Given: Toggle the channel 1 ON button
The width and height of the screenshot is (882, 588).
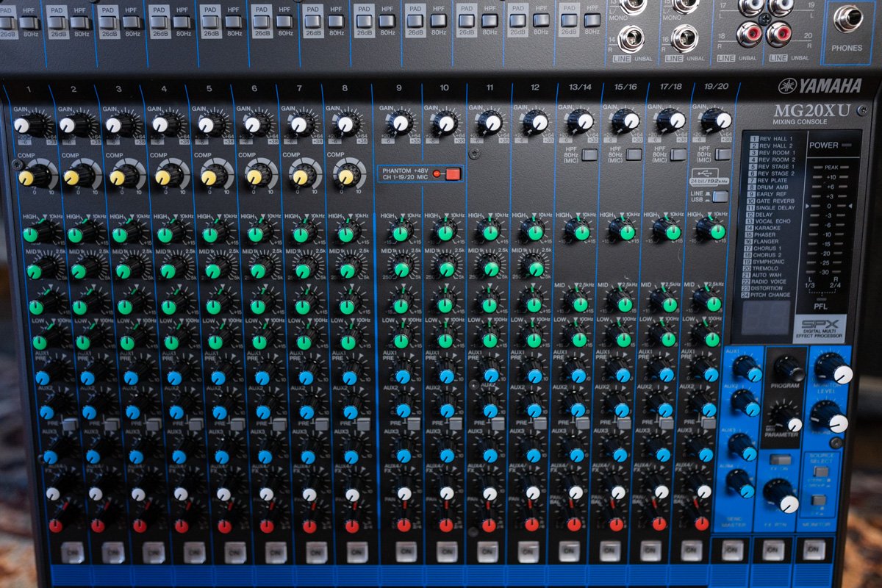Looking at the screenshot, I should click(x=72, y=553).
